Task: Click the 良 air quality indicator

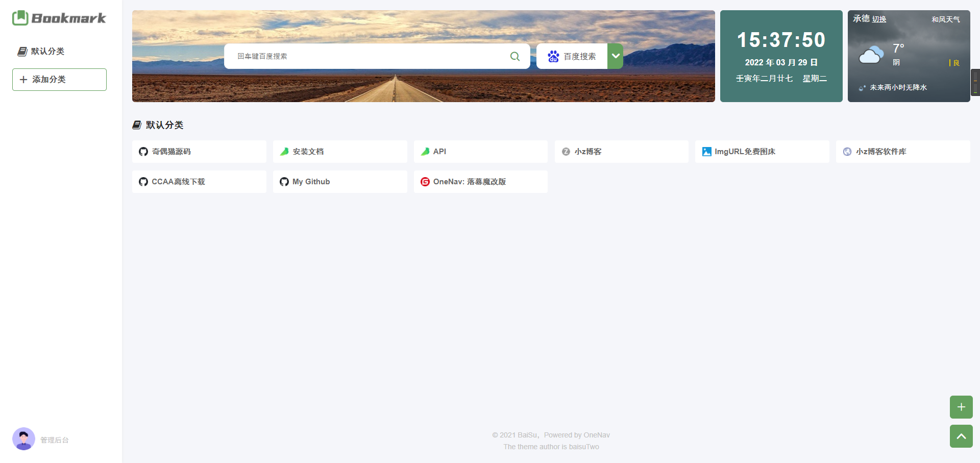Action: click(956, 63)
